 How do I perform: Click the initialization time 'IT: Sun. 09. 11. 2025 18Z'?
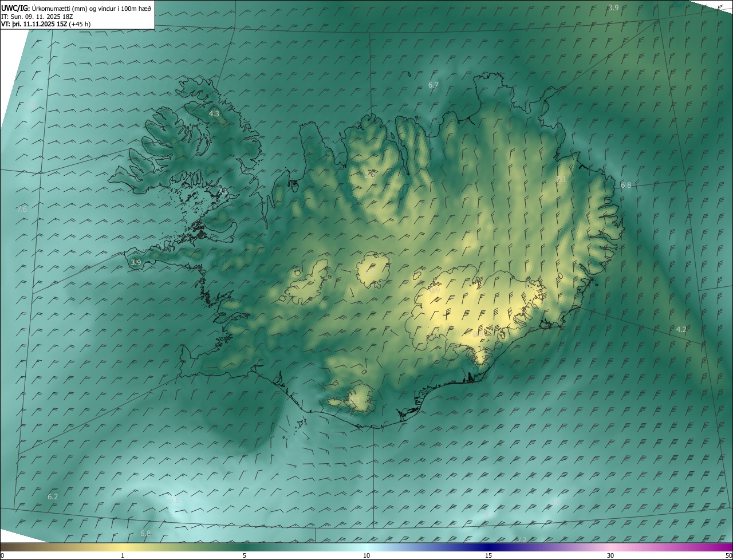click(37, 16)
